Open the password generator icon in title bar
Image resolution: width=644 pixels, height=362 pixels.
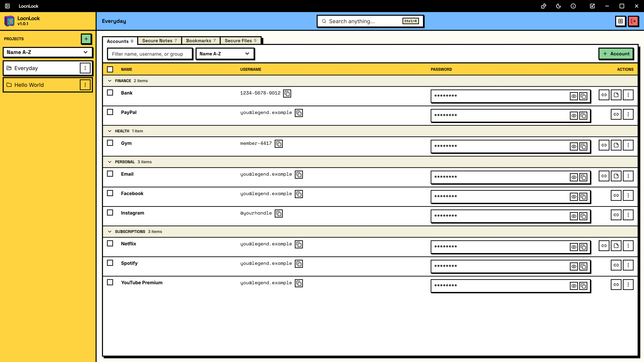(544, 6)
